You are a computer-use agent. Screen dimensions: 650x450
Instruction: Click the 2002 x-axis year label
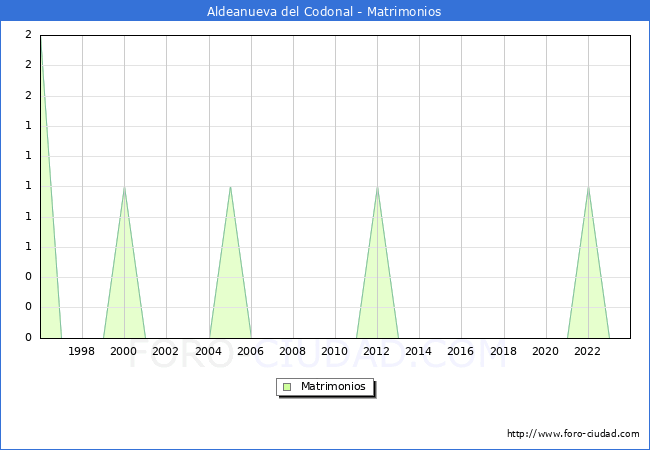point(166,351)
